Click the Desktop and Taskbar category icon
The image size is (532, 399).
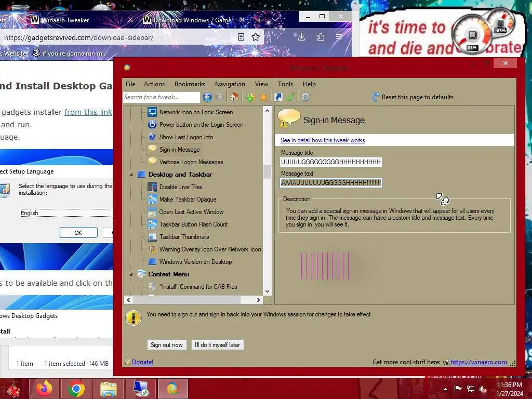pyautogui.click(x=141, y=175)
